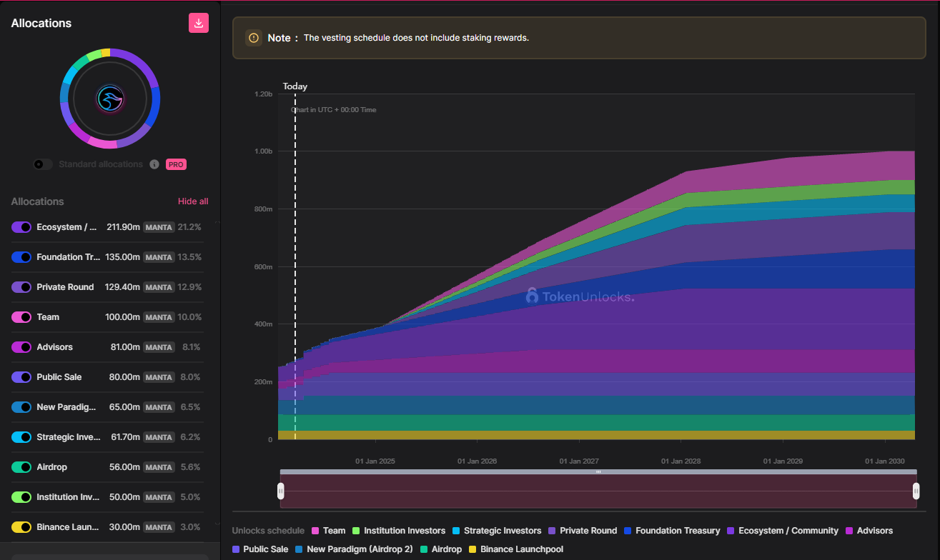Click the note warning icon in banner
Viewport: 940px width, 560px height.
[x=254, y=38]
